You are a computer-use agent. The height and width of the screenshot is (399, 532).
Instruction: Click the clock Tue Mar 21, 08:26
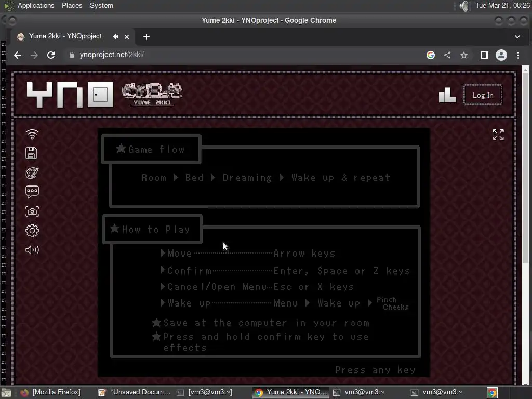(502, 5)
